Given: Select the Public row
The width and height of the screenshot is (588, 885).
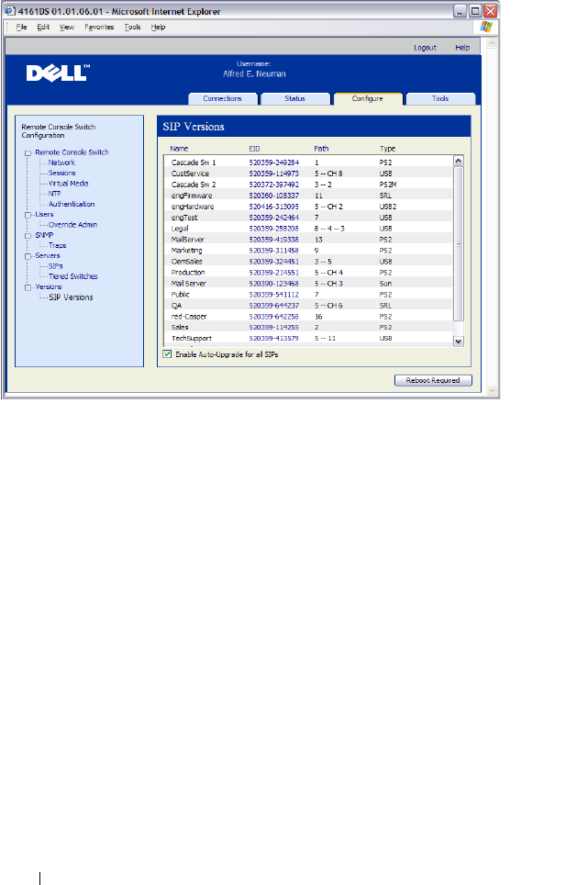Looking at the screenshot, I should point(308,295).
